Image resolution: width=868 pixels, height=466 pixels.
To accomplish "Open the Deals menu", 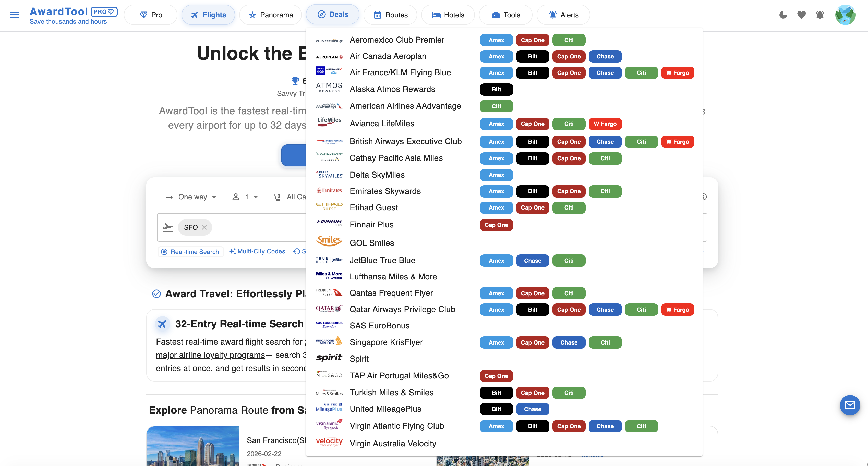I will (x=333, y=15).
